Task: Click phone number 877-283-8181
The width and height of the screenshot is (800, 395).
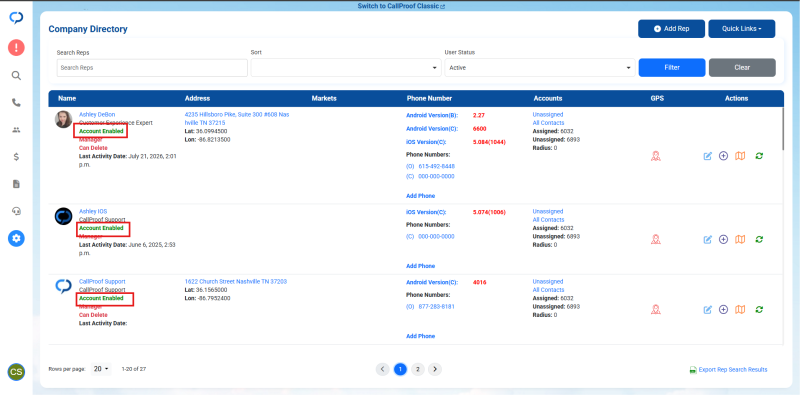Action: (436, 307)
